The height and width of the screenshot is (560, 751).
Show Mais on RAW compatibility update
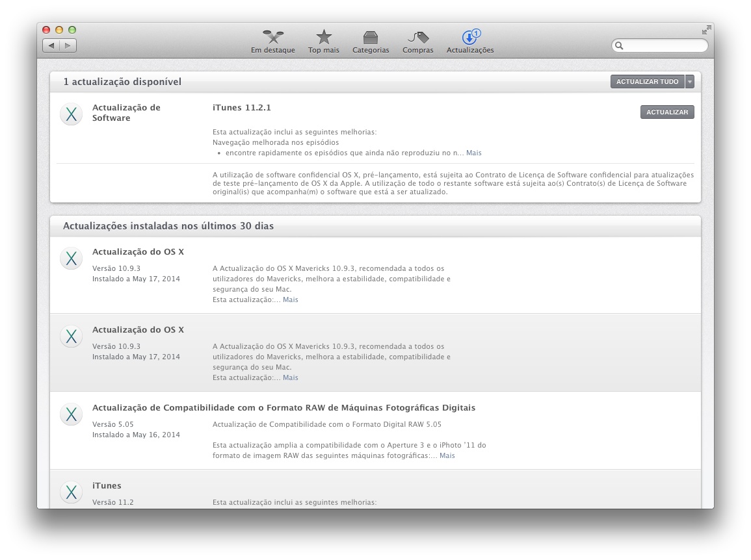coord(447,455)
